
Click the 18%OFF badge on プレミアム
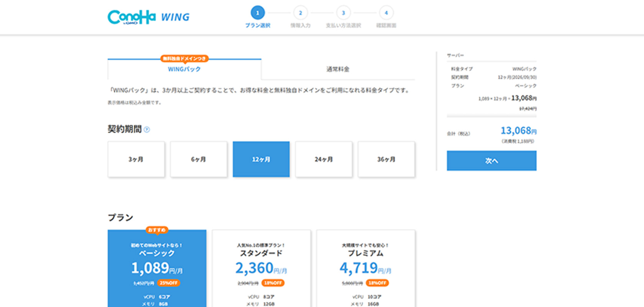click(x=377, y=283)
